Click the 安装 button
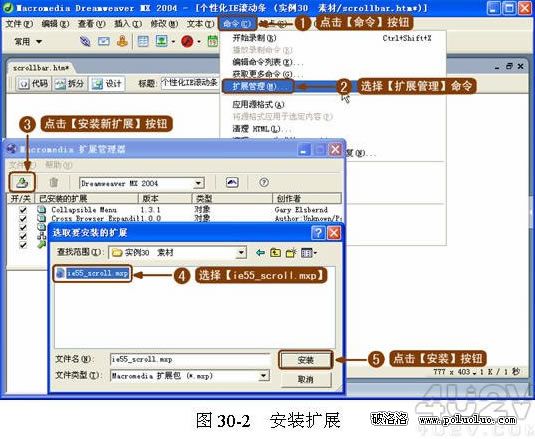The image size is (535, 439). [x=305, y=360]
